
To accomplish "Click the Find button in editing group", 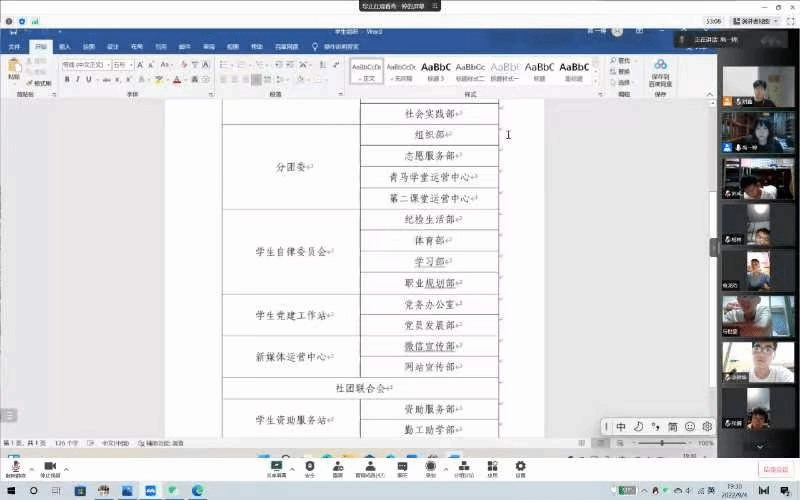I will (x=622, y=61).
